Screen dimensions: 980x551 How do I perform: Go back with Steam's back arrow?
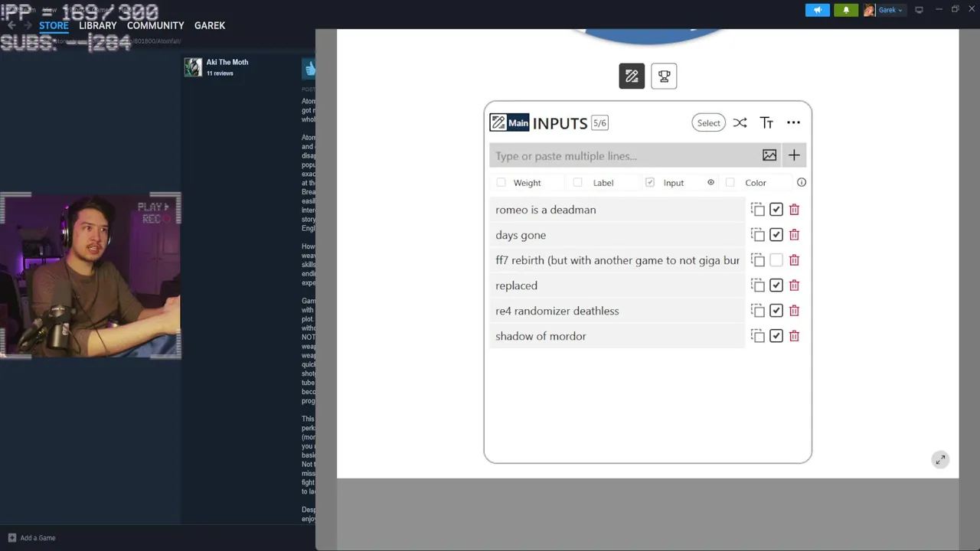tap(11, 25)
